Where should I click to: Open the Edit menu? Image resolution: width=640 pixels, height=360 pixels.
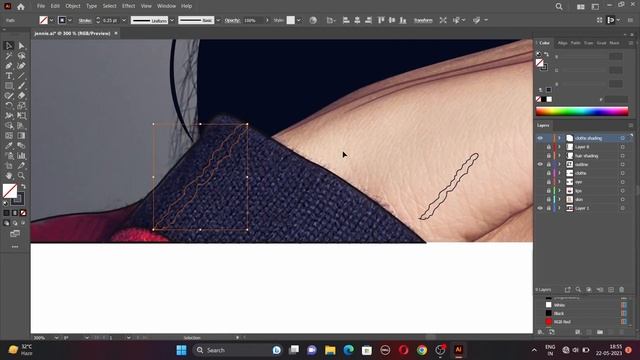coord(55,6)
